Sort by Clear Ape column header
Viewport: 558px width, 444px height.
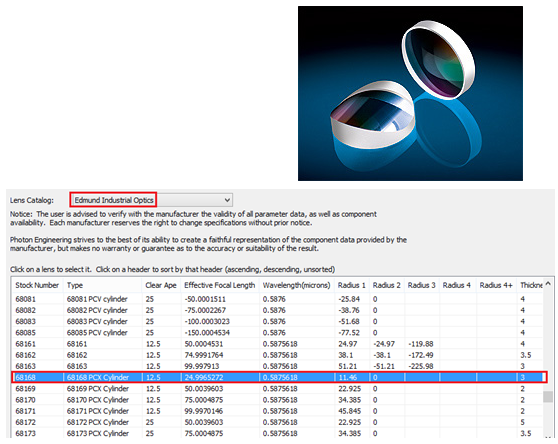click(161, 285)
